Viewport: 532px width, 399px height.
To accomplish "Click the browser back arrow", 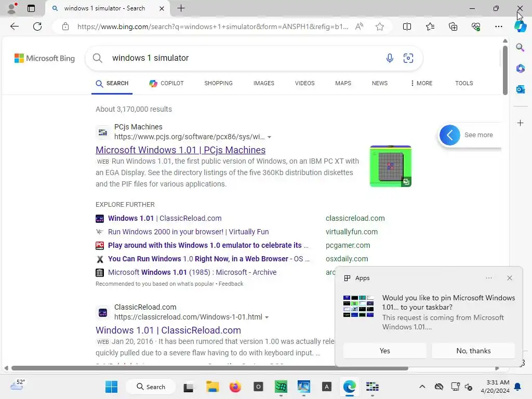I will click(14, 26).
